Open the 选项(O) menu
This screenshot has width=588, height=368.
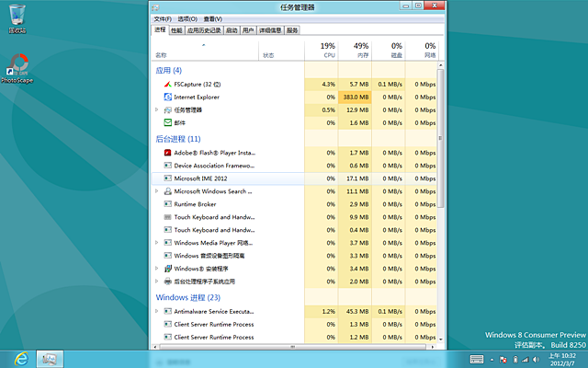pyautogui.click(x=187, y=18)
